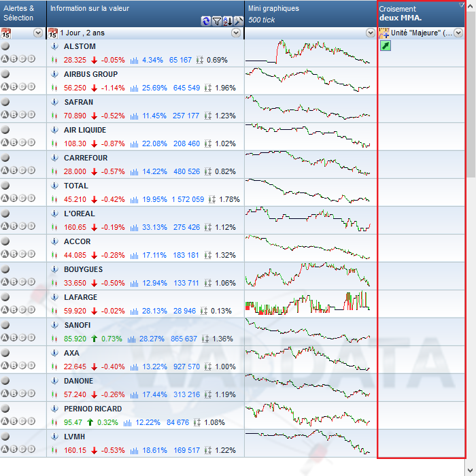Click the volume bars icon in PERNOD RICARD row
The height and width of the screenshot is (476, 476).
pos(127,423)
